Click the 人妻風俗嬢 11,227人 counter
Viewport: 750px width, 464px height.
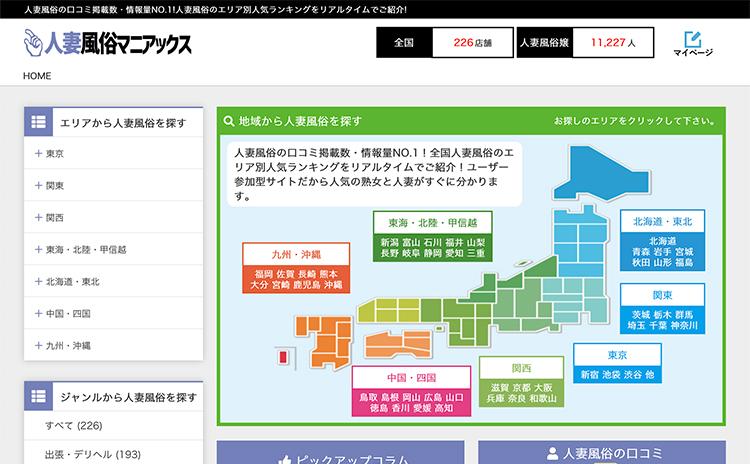tap(586, 44)
